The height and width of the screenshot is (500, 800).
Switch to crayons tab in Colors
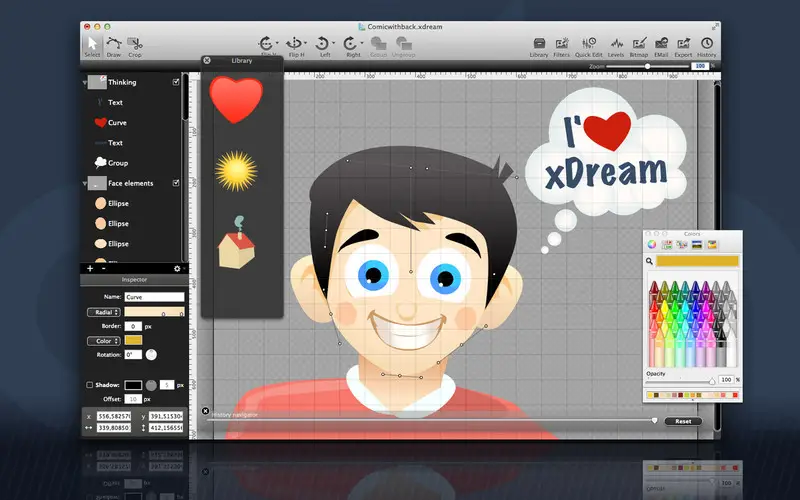(712, 245)
